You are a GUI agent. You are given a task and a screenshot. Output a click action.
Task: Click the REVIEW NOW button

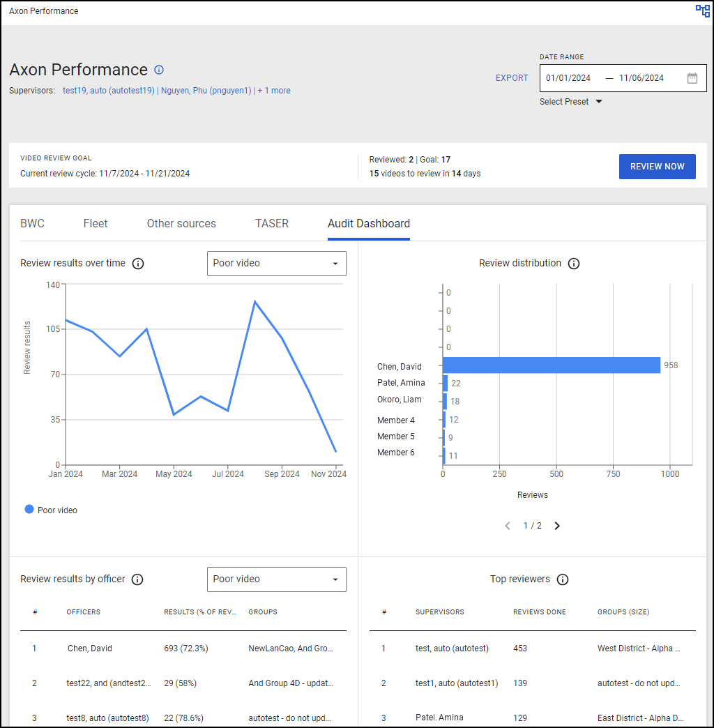click(x=657, y=166)
